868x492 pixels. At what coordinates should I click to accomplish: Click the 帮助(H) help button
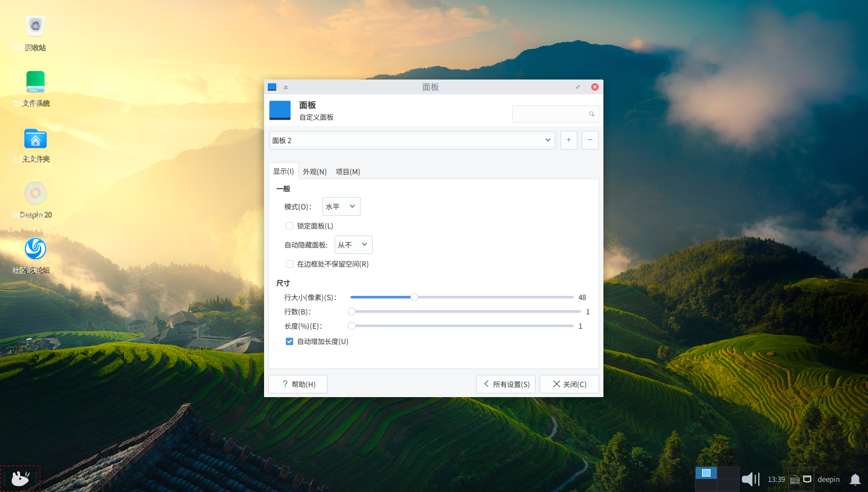(x=298, y=384)
